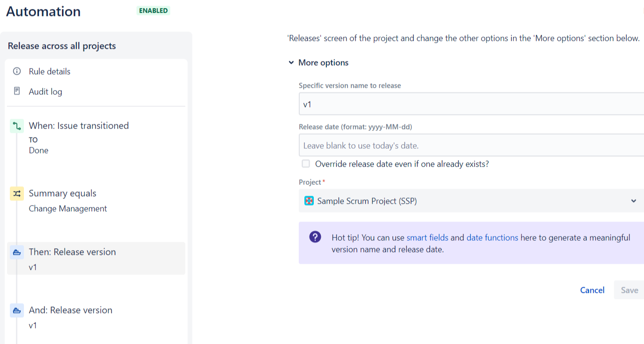The height and width of the screenshot is (344, 644).
Task: Open the Project dropdown chevron
Action: click(x=634, y=201)
